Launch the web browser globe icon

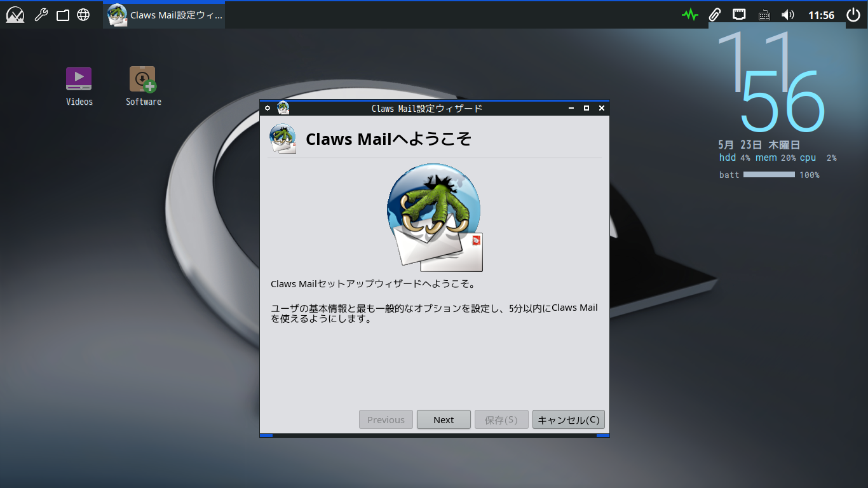coord(83,15)
